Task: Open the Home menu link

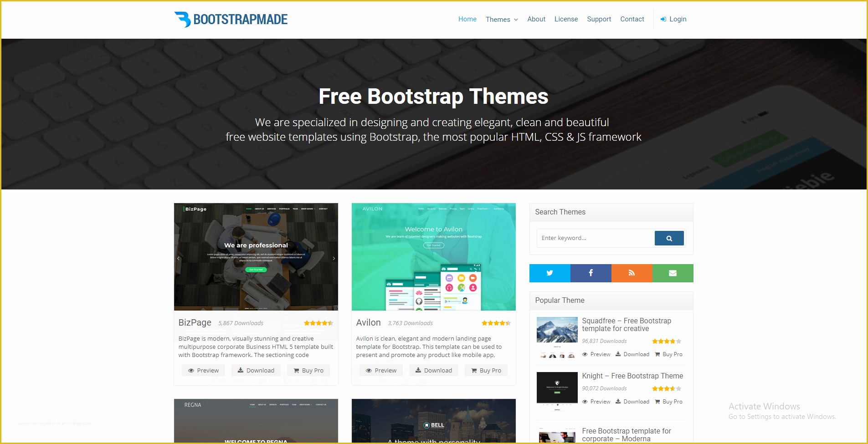Action: pyautogui.click(x=467, y=19)
